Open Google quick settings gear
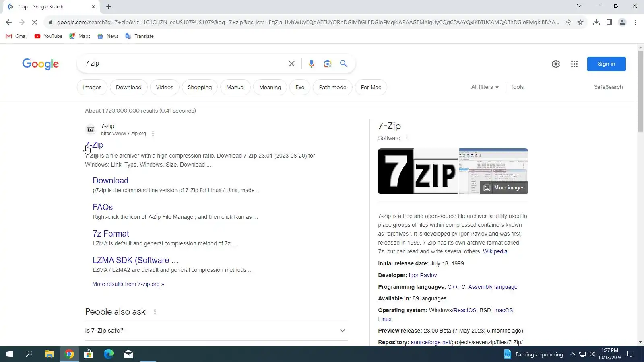The image size is (644, 362). pos(556,64)
